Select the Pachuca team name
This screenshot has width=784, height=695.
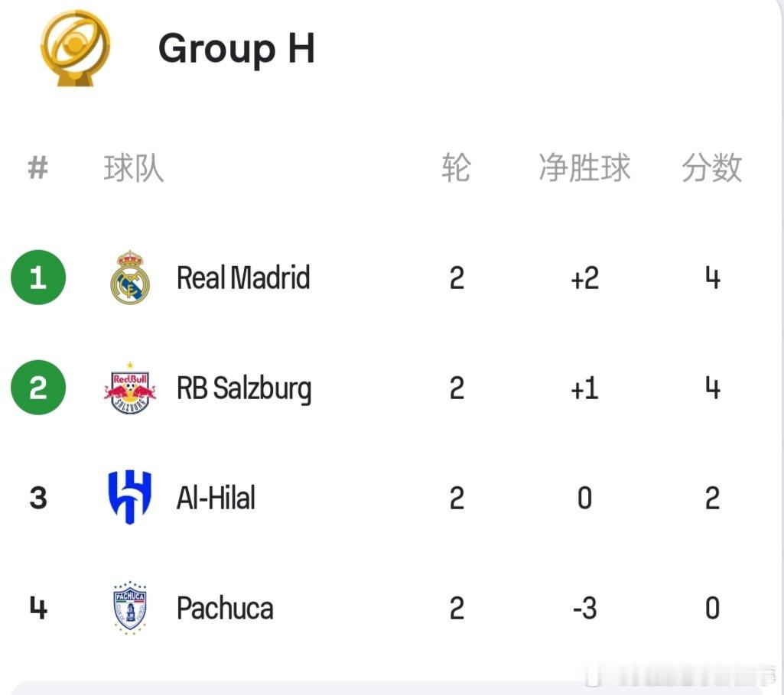coord(225,608)
